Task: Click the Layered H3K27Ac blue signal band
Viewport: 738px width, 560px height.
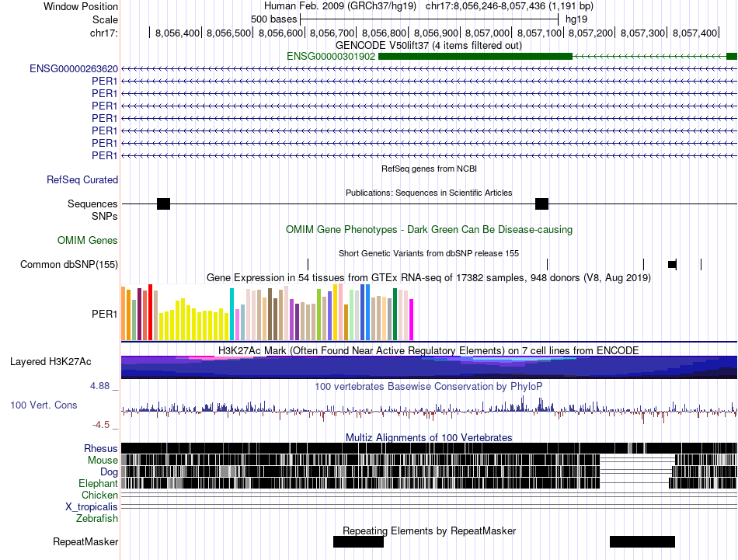Action: (429, 367)
